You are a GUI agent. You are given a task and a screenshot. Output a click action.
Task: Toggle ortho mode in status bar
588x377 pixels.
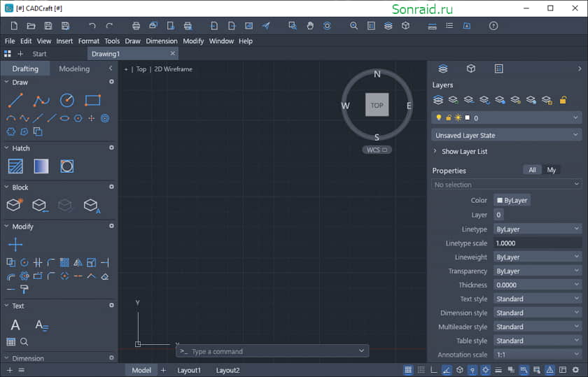click(x=434, y=370)
